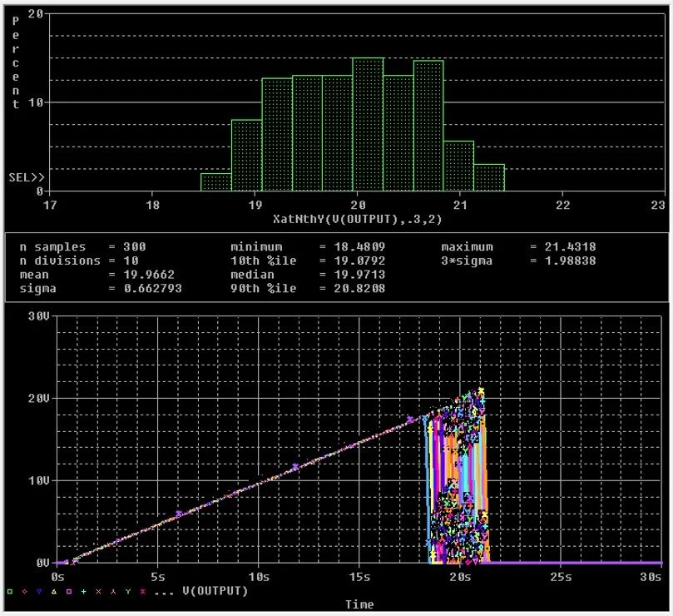This screenshot has height=616, width=673.
Task: Select the cyan plus trace symbol in legend
Action: click(84, 592)
